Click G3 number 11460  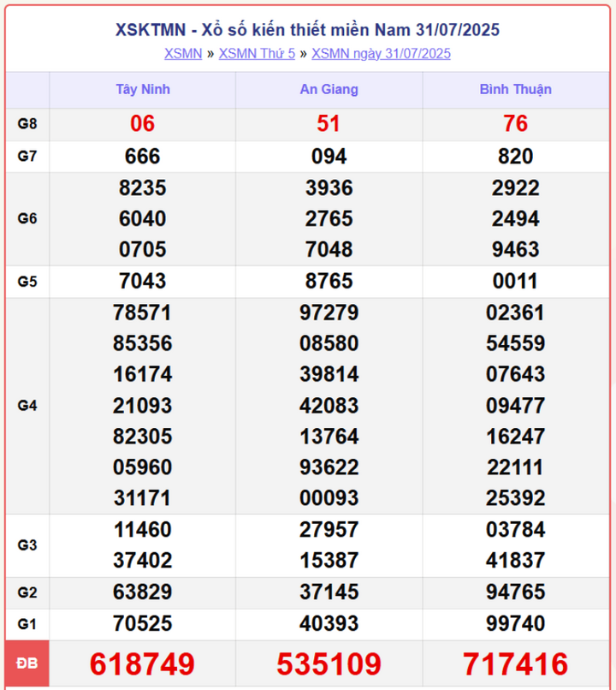tap(143, 530)
